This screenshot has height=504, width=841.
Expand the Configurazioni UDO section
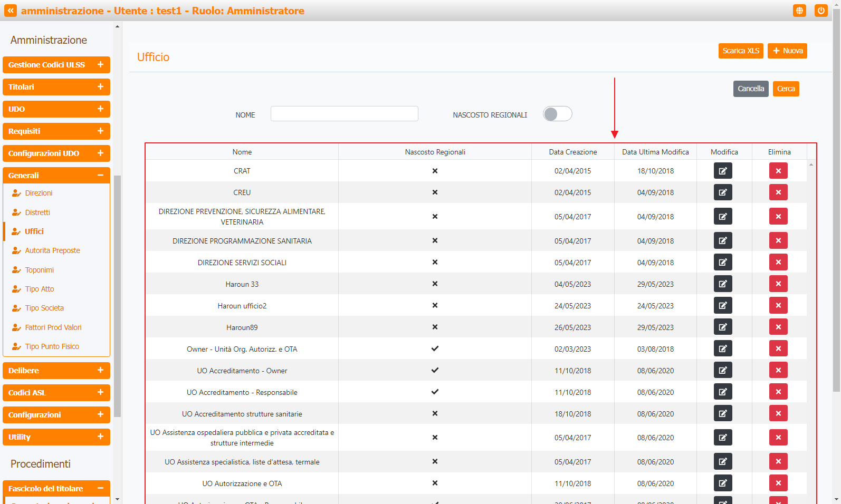(56, 153)
